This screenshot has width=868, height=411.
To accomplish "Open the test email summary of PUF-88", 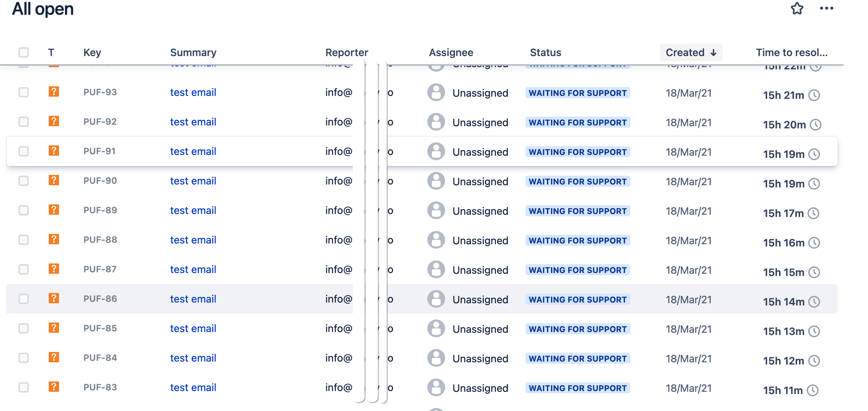I will 193,240.
